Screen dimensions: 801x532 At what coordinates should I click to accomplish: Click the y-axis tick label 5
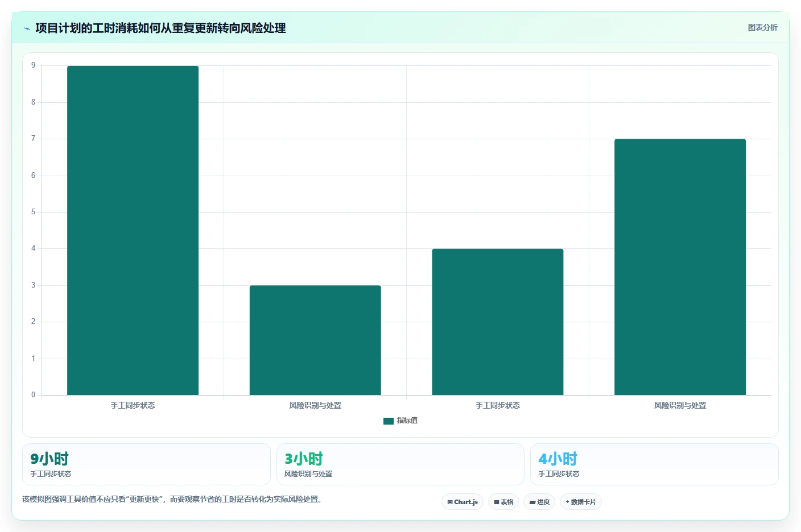point(33,212)
